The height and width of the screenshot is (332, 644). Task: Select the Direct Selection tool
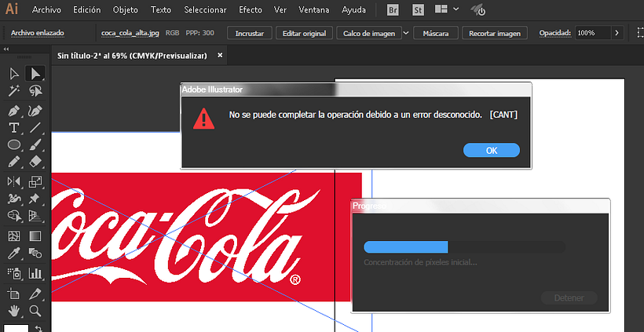point(35,74)
